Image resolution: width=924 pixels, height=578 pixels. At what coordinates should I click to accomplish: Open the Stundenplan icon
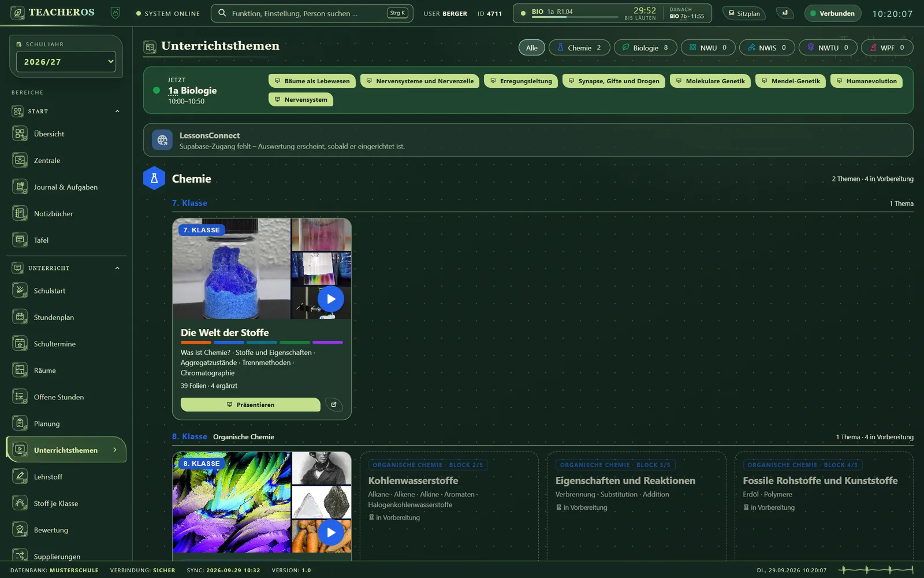20,317
